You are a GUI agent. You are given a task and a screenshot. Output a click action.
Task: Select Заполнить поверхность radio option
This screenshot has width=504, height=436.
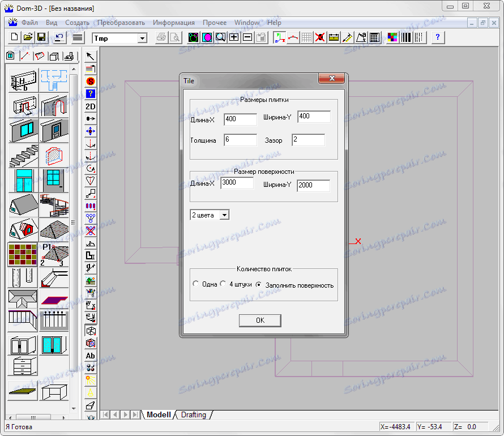click(x=258, y=285)
